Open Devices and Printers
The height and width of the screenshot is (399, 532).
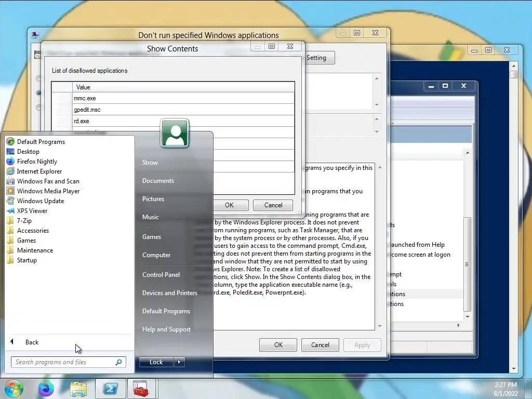click(x=170, y=293)
